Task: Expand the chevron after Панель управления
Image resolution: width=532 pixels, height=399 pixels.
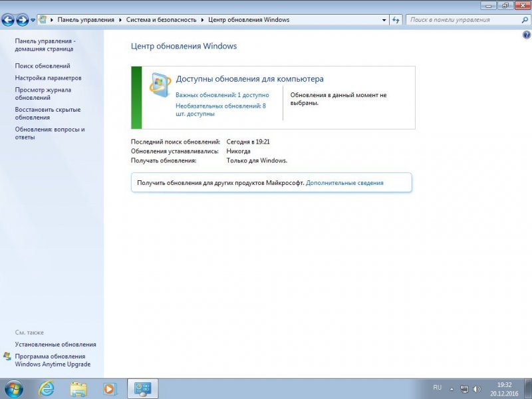Action: 120,20
